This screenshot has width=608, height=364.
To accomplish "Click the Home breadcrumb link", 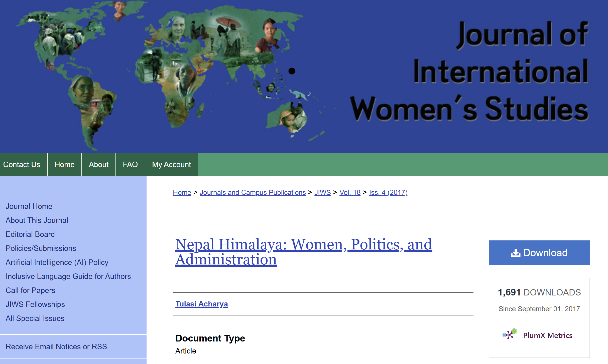I will 182,192.
